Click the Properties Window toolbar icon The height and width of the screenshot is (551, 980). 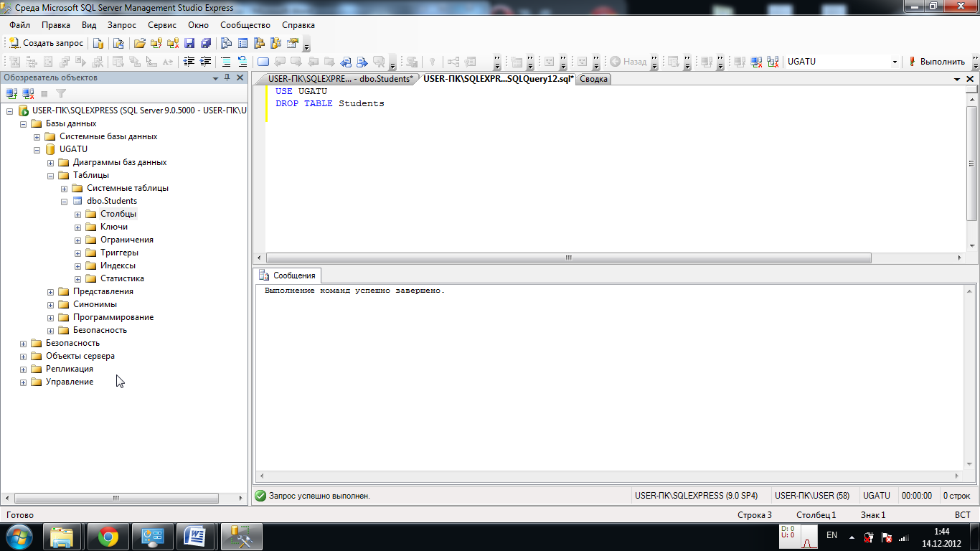coord(293,43)
